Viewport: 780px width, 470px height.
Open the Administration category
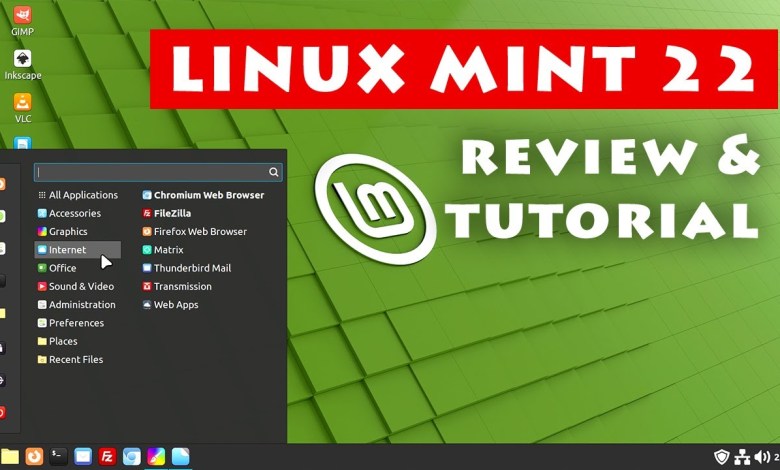click(x=78, y=305)
